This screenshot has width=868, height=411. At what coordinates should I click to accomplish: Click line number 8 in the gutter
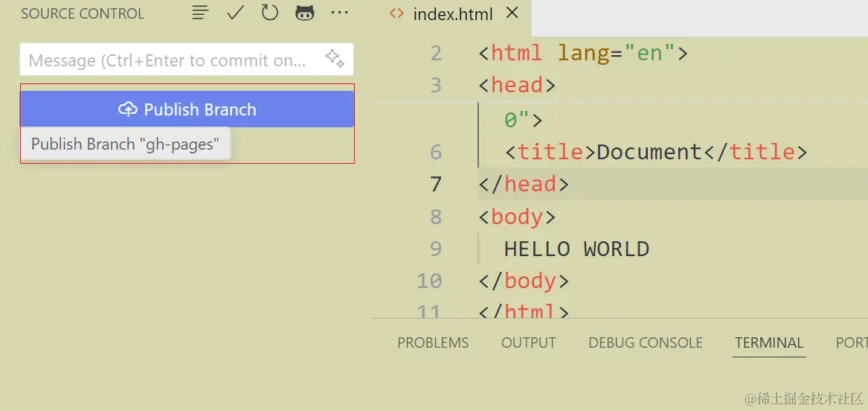click(x=436, y=217)
